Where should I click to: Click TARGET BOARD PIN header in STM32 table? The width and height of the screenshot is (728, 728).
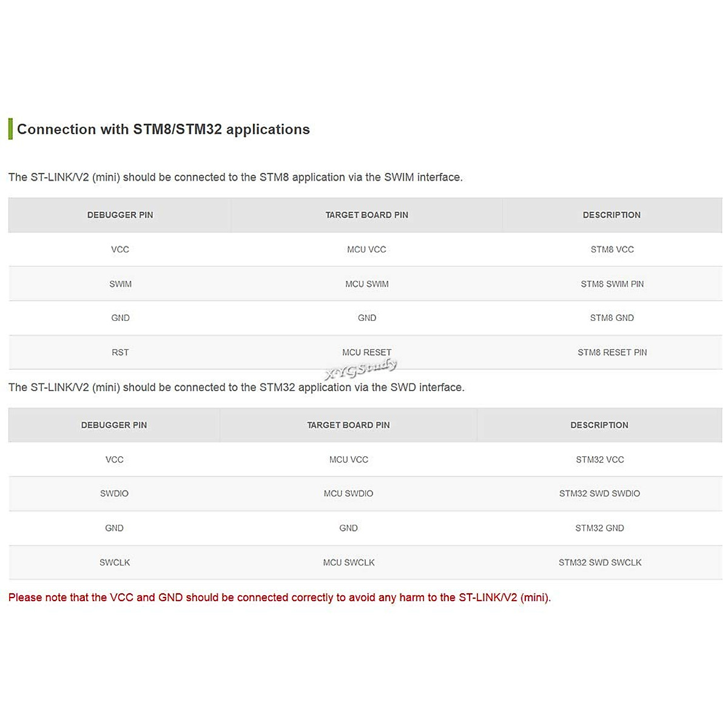point(348,425)
